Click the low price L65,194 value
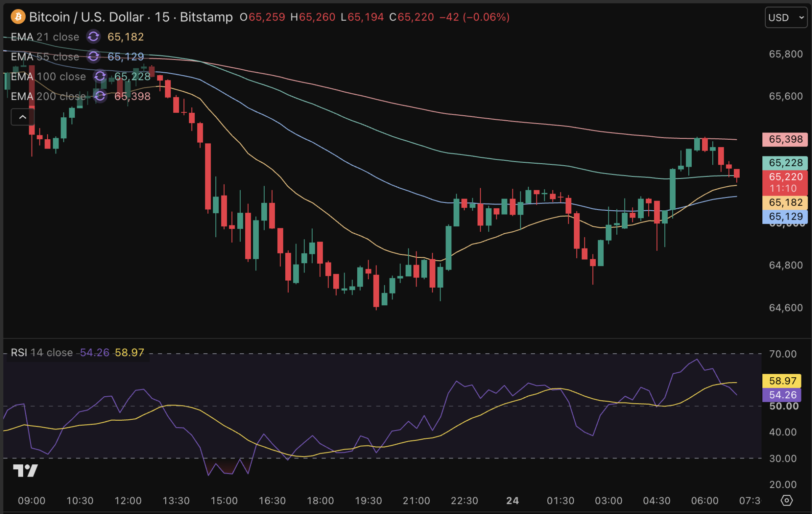The width and height of the screenshot is (812, 514). click(x=362, y=17)
